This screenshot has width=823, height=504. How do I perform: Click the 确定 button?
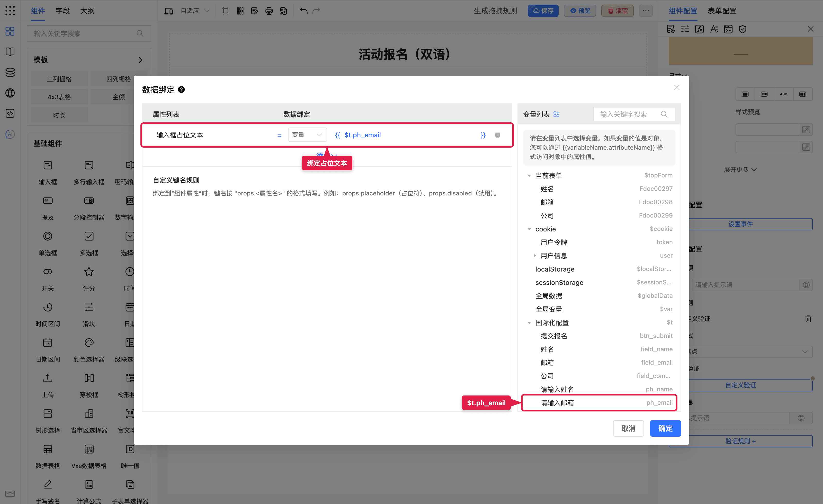point(665,428)
